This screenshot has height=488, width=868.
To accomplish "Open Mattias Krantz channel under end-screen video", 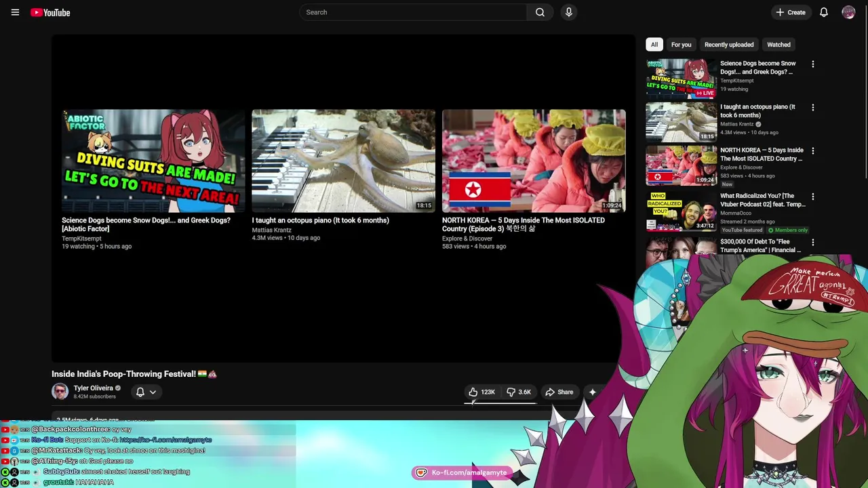I will coord(271,230).
